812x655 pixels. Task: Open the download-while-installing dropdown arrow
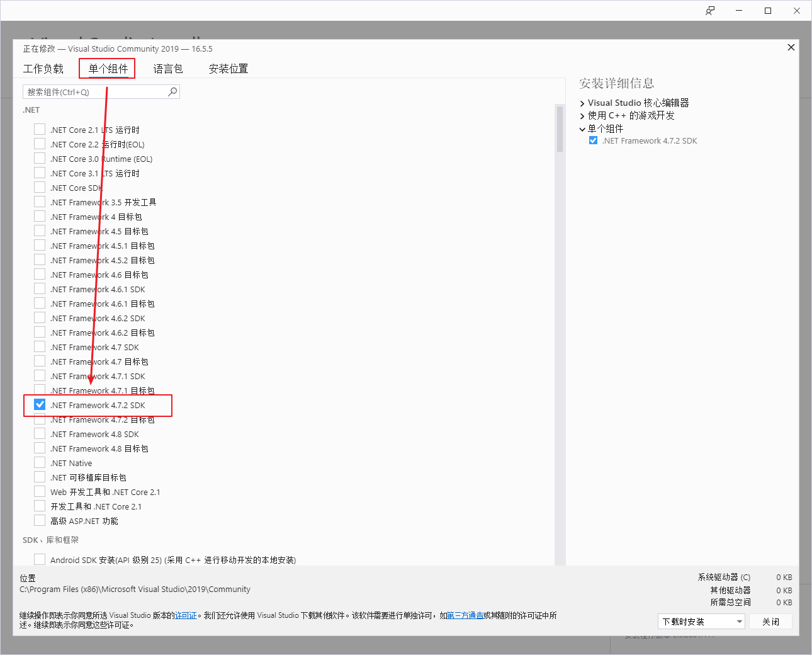740,622
